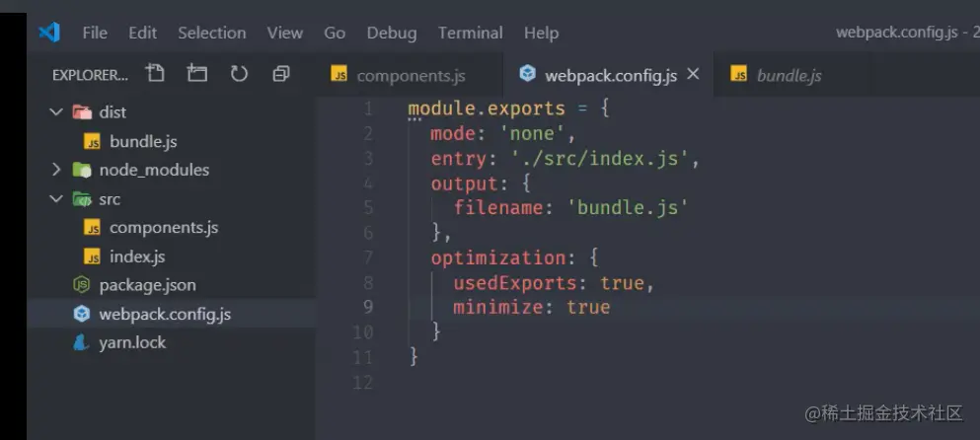Collapse the src folder chevron
Screen dimensions: 980x440
click(x=56, y=198)
